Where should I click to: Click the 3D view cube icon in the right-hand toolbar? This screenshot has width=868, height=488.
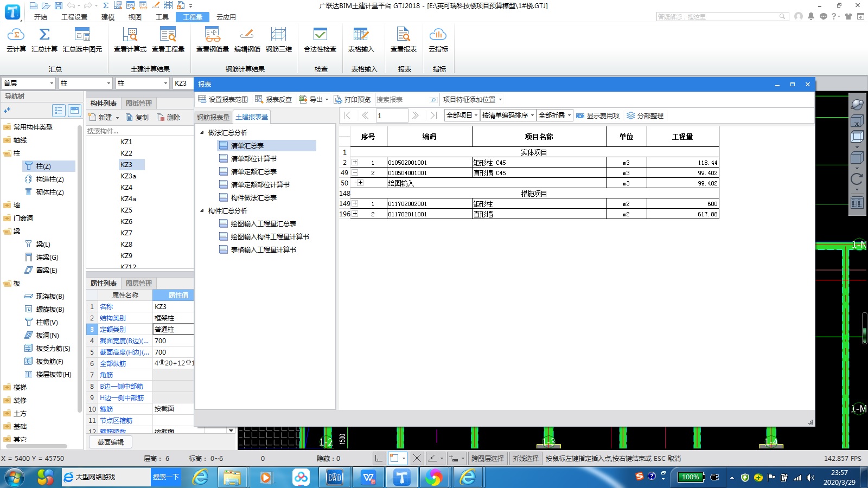tap(857, 121)
